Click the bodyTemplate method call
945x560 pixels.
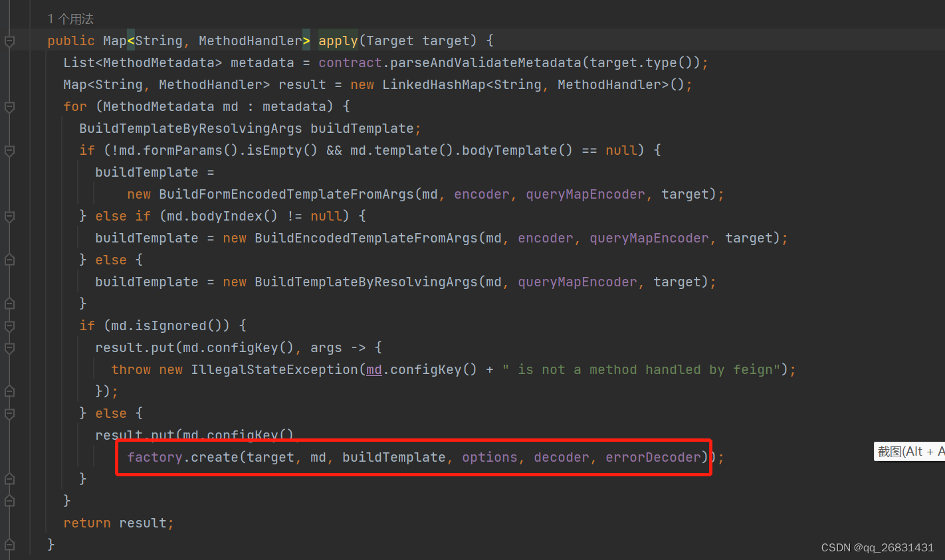coord(510,151)
